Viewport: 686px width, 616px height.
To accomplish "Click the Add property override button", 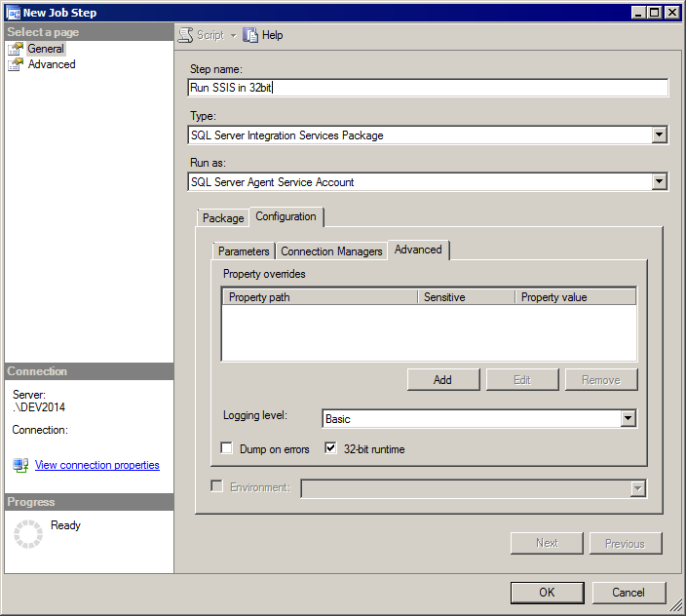I will [x=443, y=380].
